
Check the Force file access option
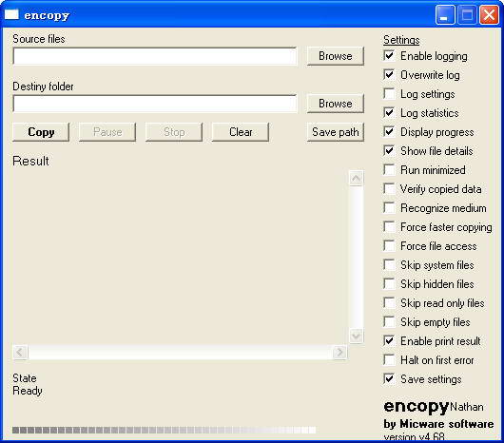389,246
